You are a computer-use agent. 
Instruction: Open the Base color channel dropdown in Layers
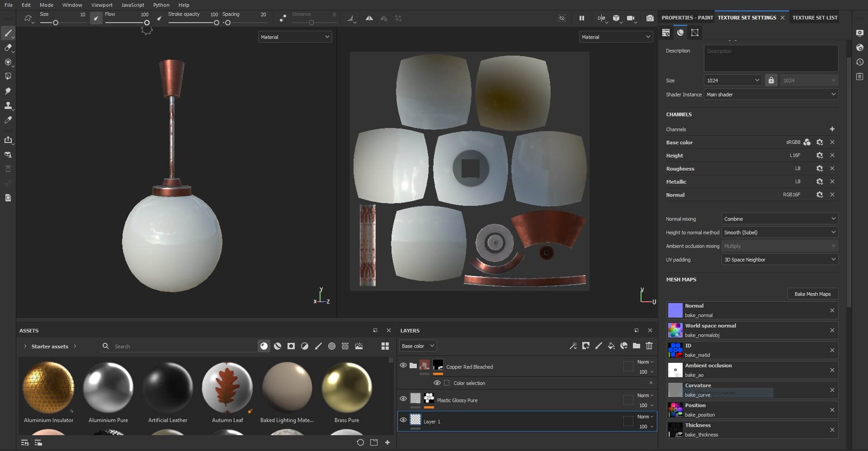point(418,346)
